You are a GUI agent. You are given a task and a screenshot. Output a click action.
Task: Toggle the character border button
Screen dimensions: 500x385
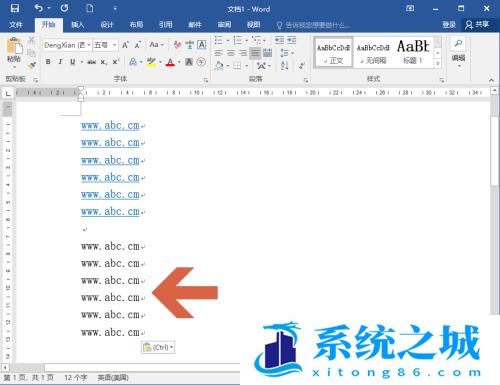point(202,45)
